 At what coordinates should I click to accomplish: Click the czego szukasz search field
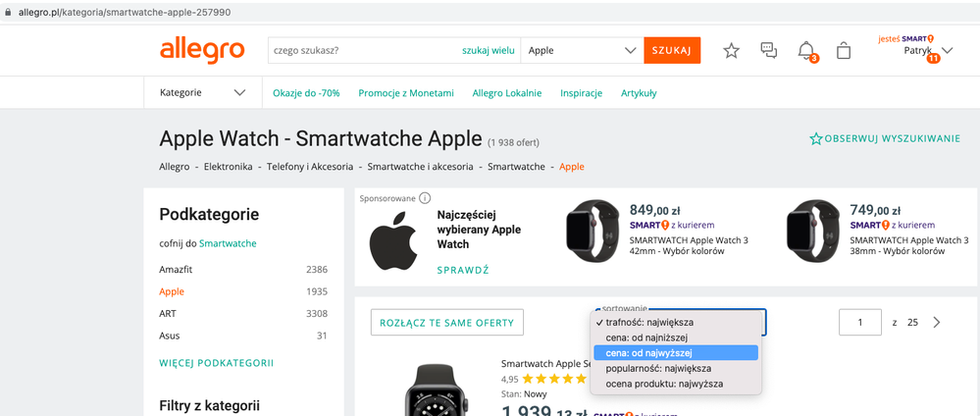coord(363,50)
